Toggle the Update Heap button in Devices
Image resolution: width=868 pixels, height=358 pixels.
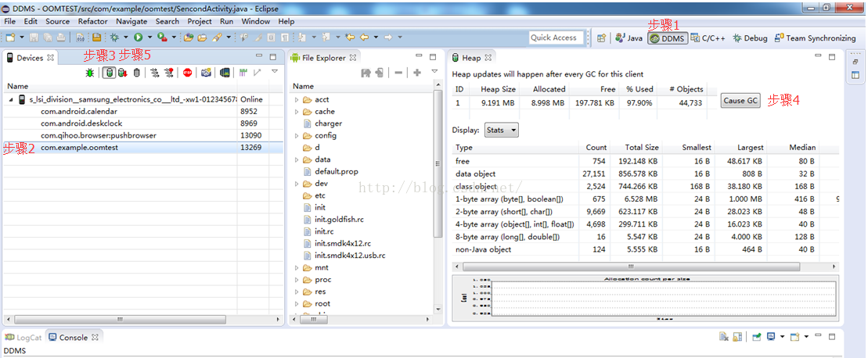[110, 73]
